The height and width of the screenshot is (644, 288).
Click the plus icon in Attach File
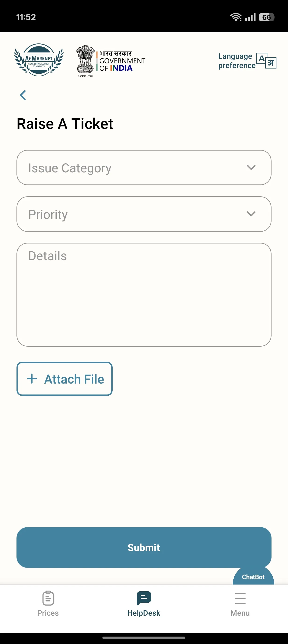32,379
